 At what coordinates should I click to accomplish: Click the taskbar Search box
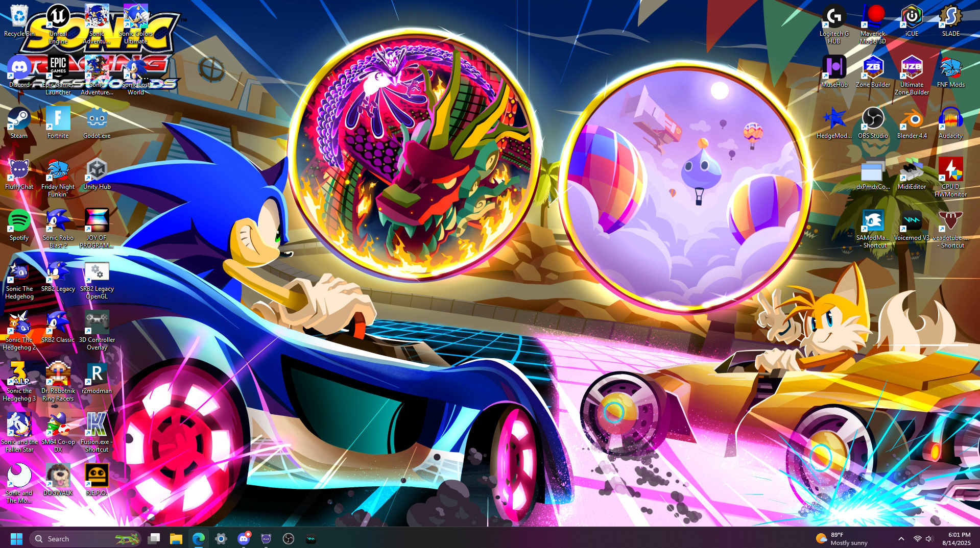85,539
